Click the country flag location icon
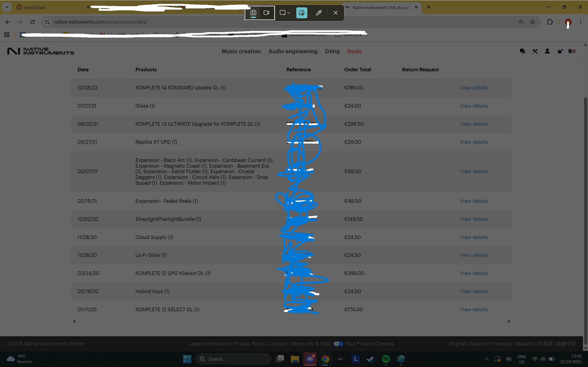The height and width of the screenshot is (367, 588). (x=572, y=51)
